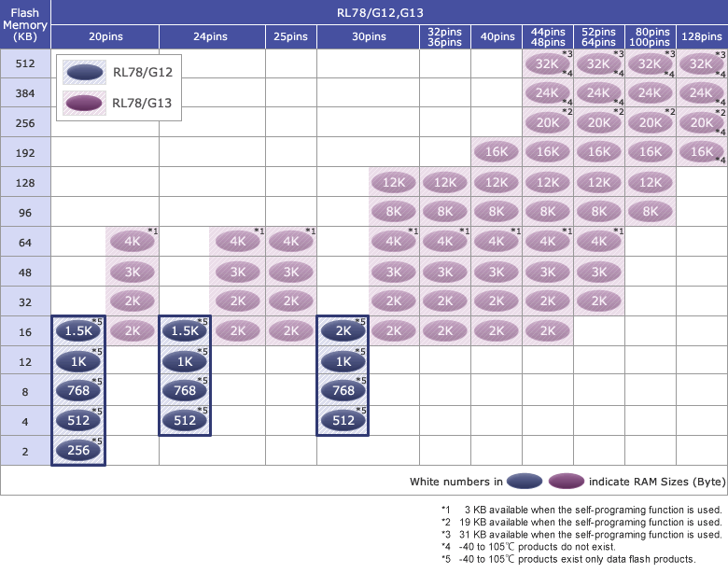
Task: Click the 20K oval under 80pins 100pins
Action: pyautogui.click(x=650, y=122)
